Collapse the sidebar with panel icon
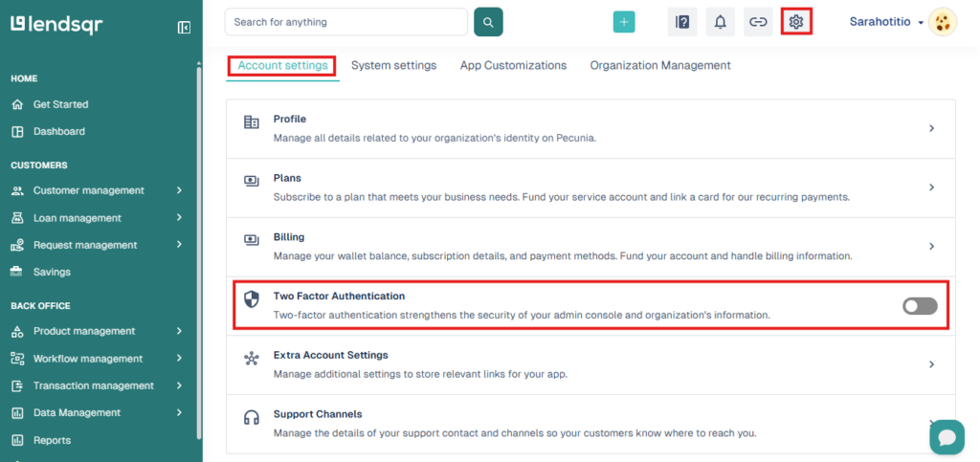The width and height of the screenshot is (980, 462). click(184, 27)
